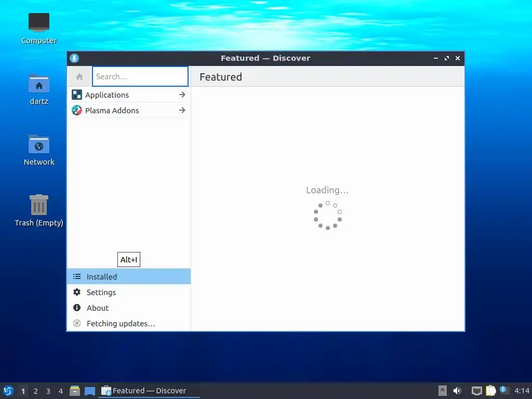Expand the Applications arrow
The width and height of the screenshot is (532, 399).
tap(182, 95)
